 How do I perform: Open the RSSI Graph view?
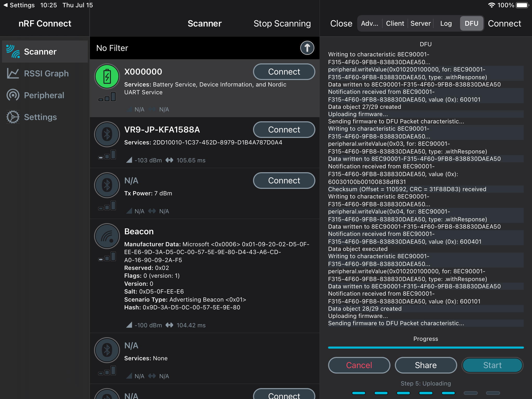click(x=46, y=74)
